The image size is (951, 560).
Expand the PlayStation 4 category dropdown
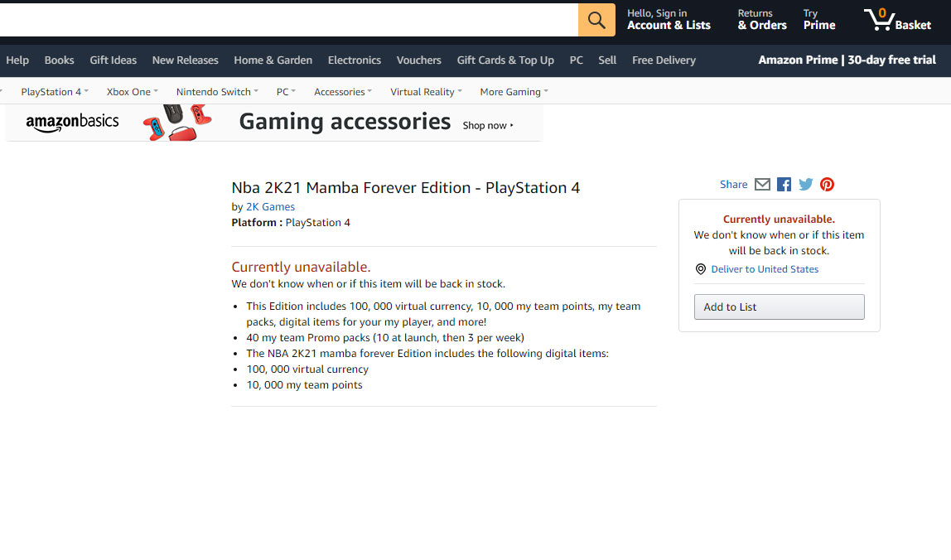55,92
